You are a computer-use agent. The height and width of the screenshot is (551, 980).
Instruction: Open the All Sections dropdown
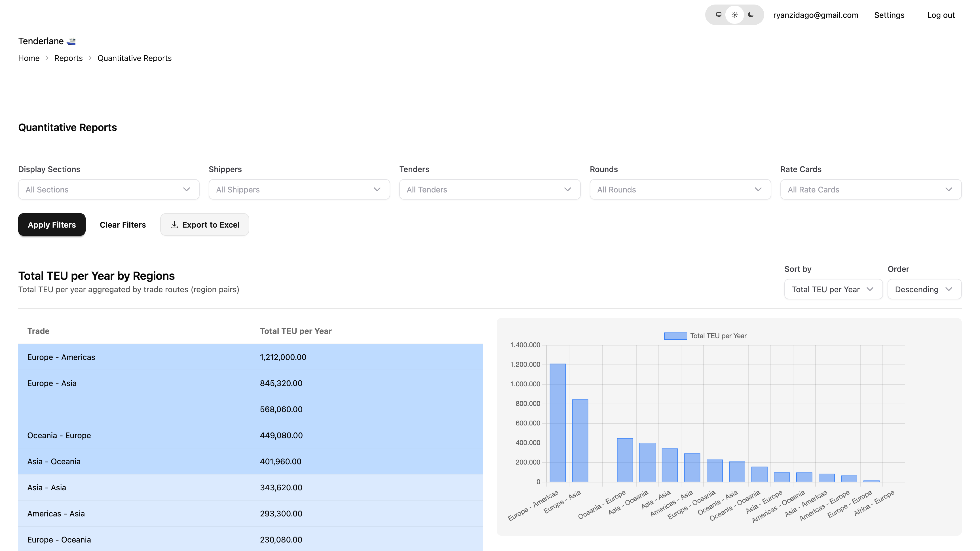pyautogui.click(x=108, y=189)
